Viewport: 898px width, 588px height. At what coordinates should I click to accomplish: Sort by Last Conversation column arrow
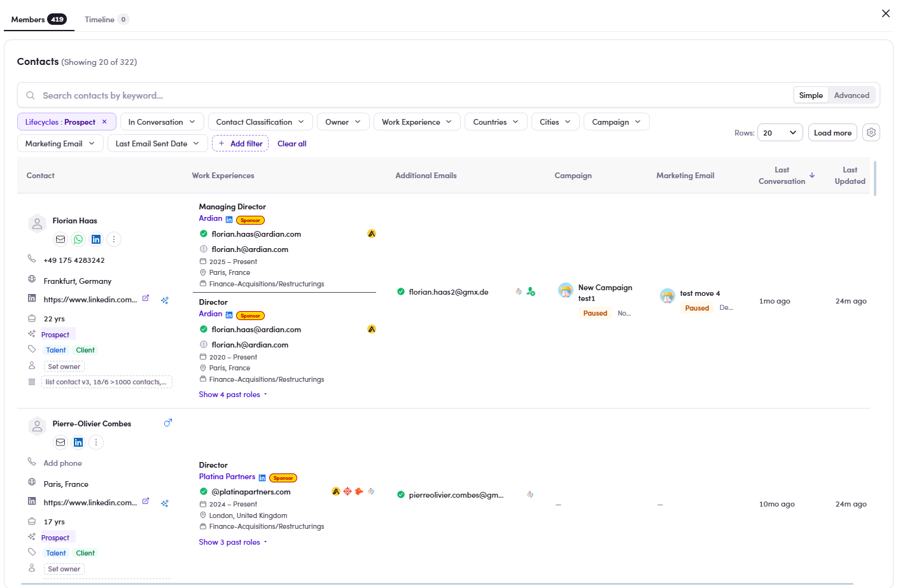[812, 175]
